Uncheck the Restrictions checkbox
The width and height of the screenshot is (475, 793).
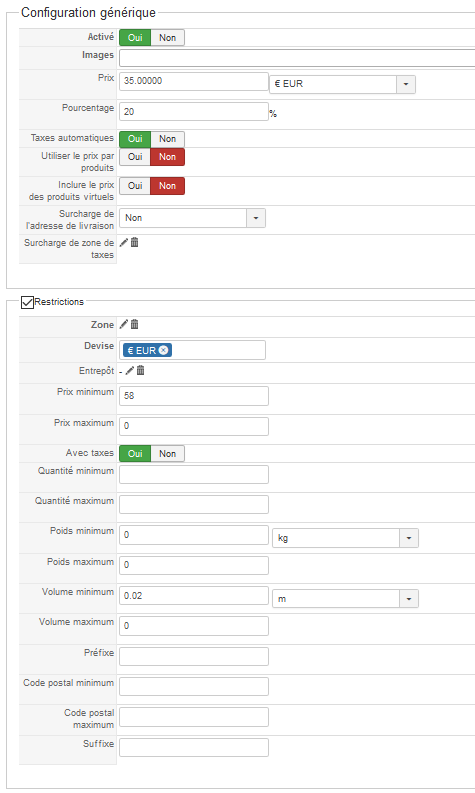[27, 302]
